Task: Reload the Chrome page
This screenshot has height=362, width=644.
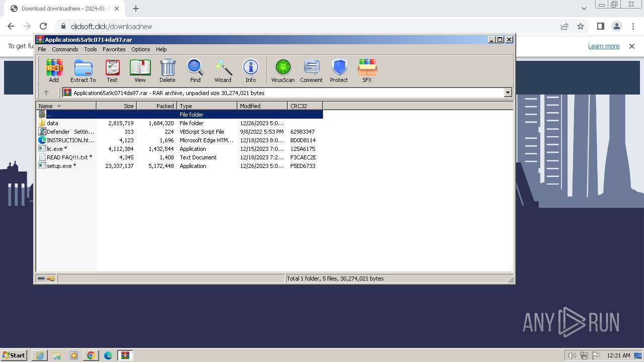Action: 43,26
